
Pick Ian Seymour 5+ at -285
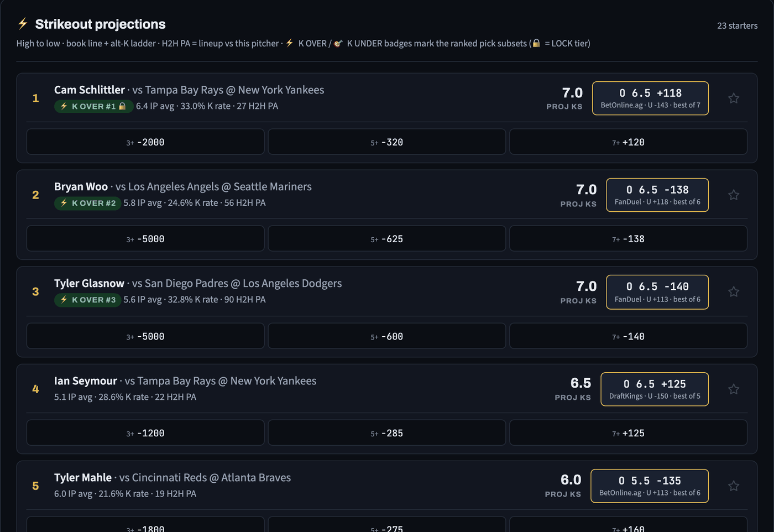pyautogui.click(x=386, y=433)
